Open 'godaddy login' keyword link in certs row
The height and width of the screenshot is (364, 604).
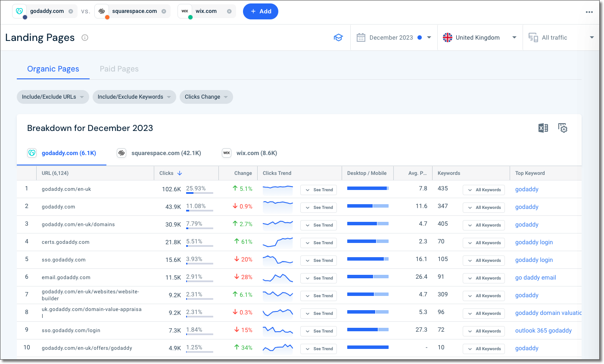534,242
